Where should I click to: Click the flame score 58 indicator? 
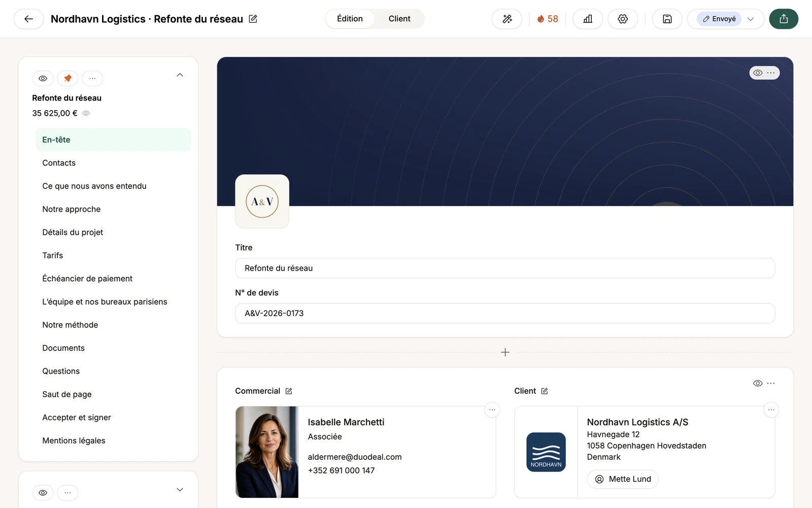point(548,19)
